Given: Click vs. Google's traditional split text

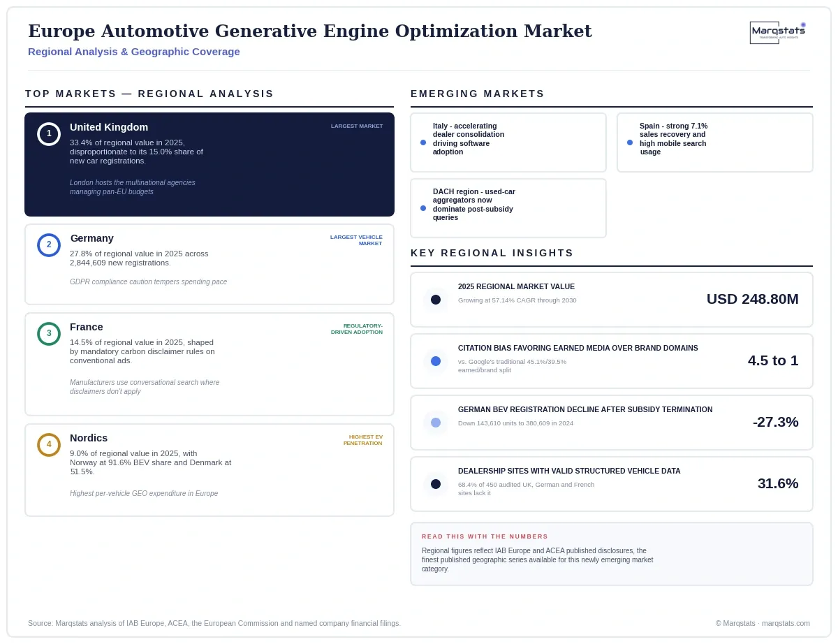Looking at the screenshot, I should click(x=513, y=366).
